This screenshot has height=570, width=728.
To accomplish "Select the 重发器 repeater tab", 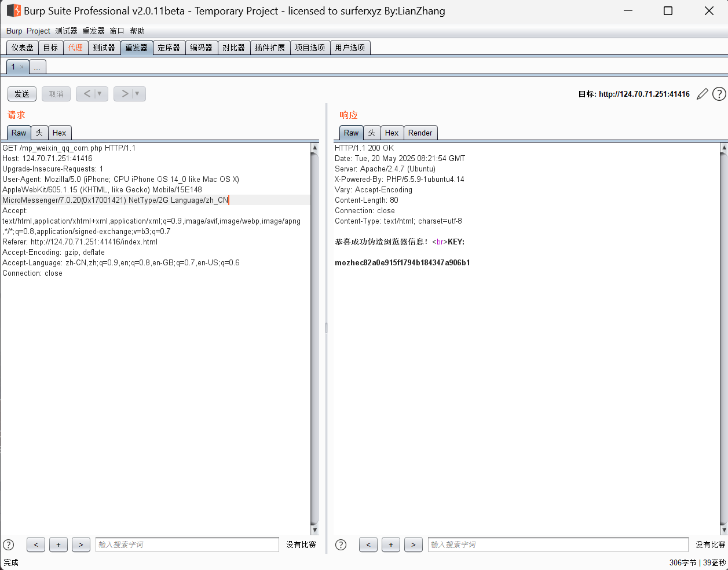I will (x=137, y=47).
